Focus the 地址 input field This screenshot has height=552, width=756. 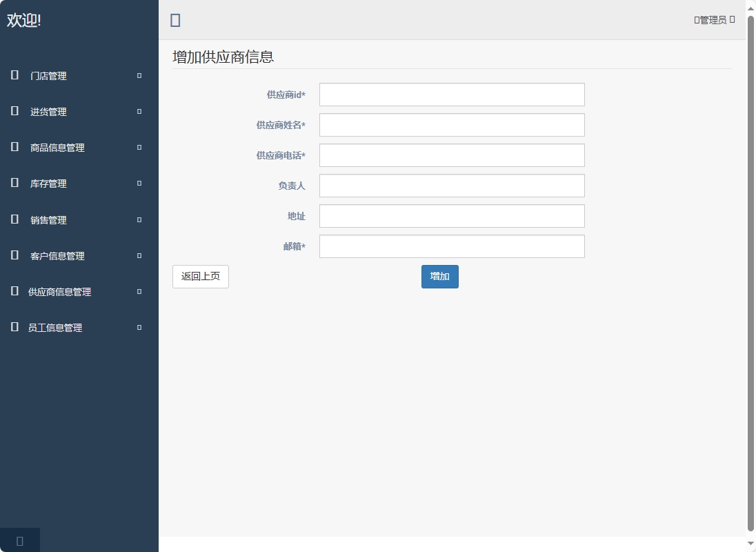click(x=452, y=216)
